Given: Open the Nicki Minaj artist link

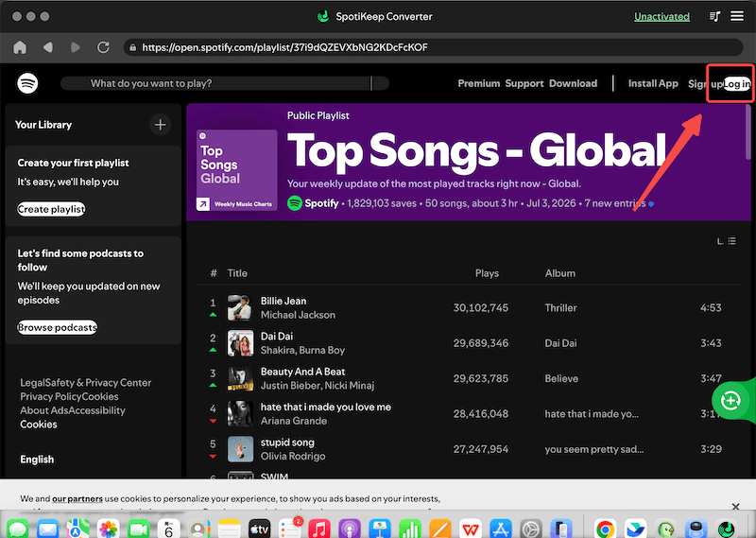Looking at the screenshot, I should 349,386.
